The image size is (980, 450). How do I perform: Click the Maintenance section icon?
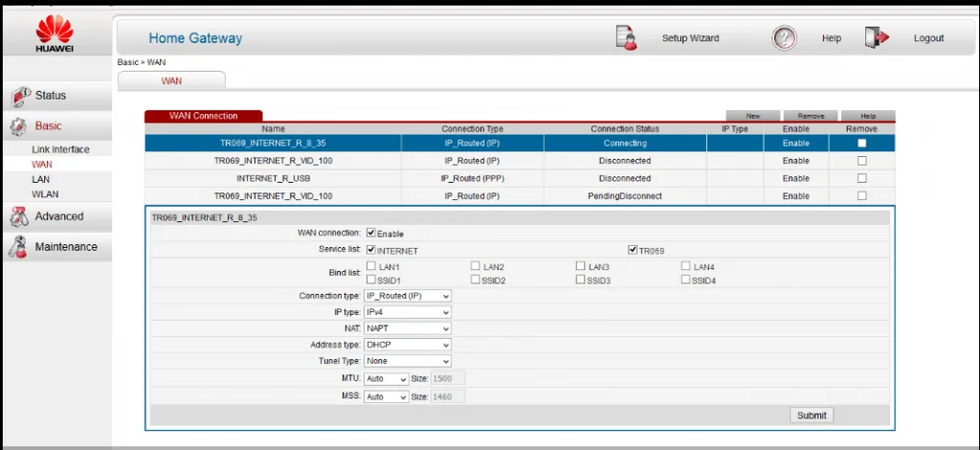(x=19, y=248)
